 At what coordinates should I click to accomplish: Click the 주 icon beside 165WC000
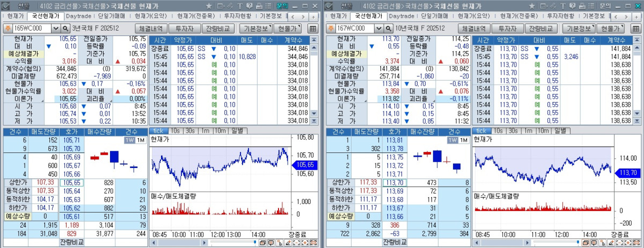pos(8,28)
